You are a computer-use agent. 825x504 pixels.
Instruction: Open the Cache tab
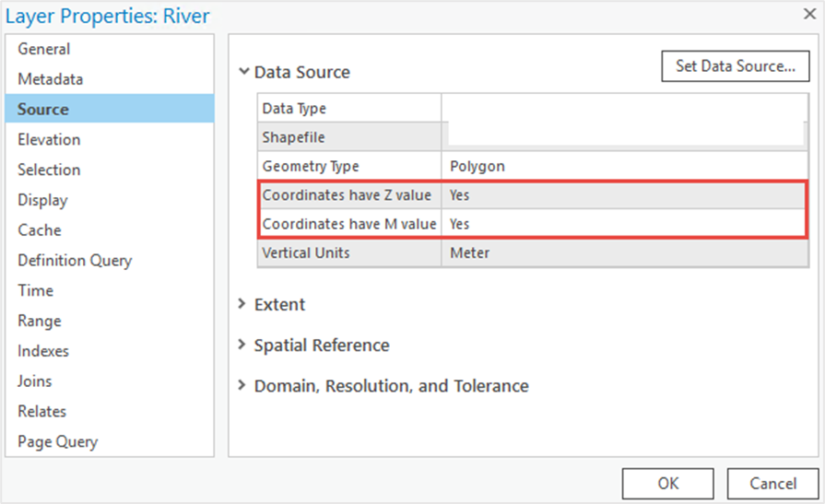tap(40, 230)
